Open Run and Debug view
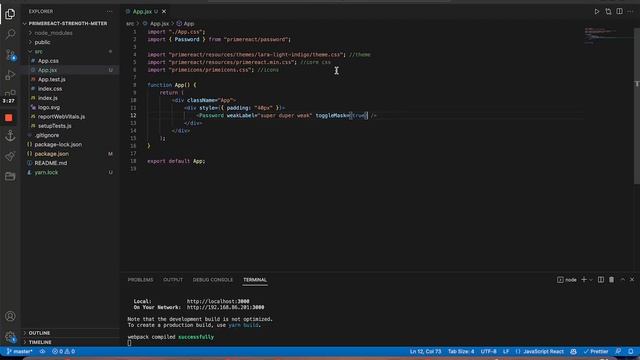640x360 pixels. point(10,75)
